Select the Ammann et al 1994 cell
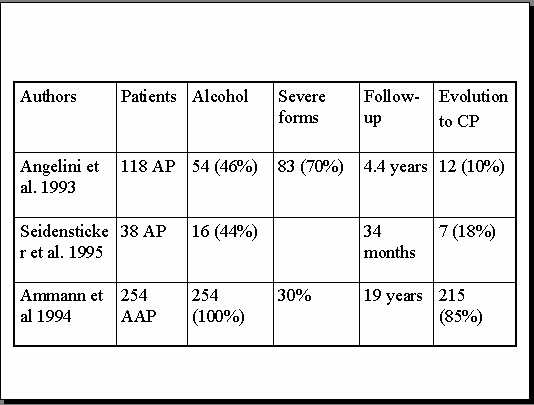Viewport: 534px width, 405px height. (65, 314)
